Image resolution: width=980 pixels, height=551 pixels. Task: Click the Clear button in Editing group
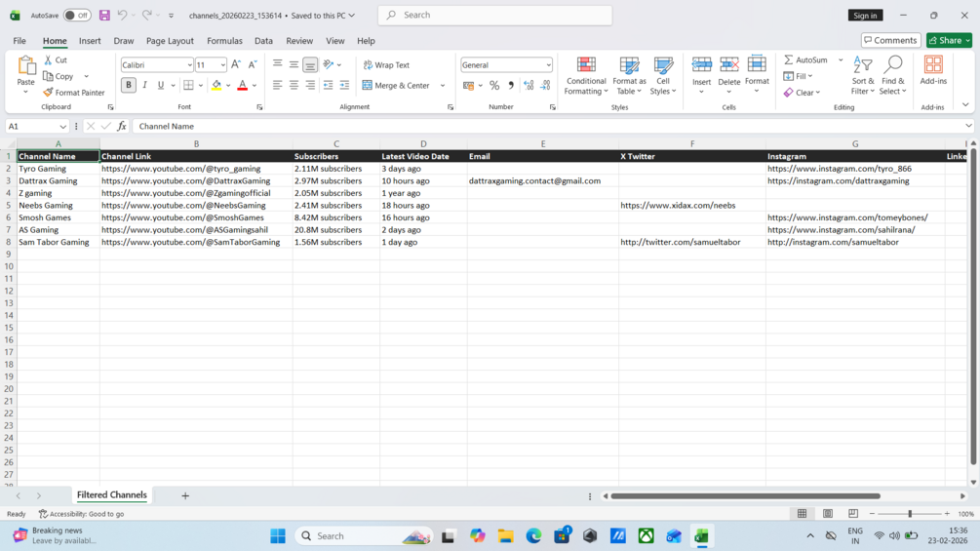[x=802, y=93]
